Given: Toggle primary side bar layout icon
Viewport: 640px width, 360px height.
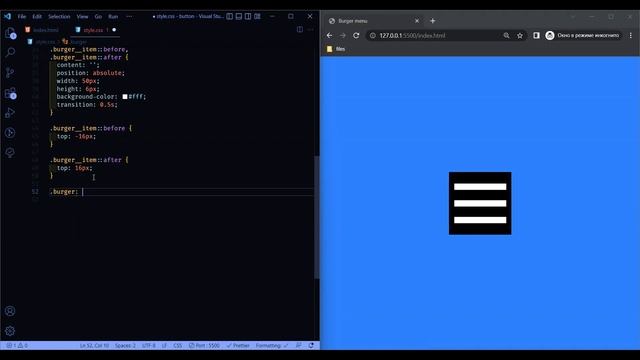Looking at the screenshot, I should pos(230,16).
